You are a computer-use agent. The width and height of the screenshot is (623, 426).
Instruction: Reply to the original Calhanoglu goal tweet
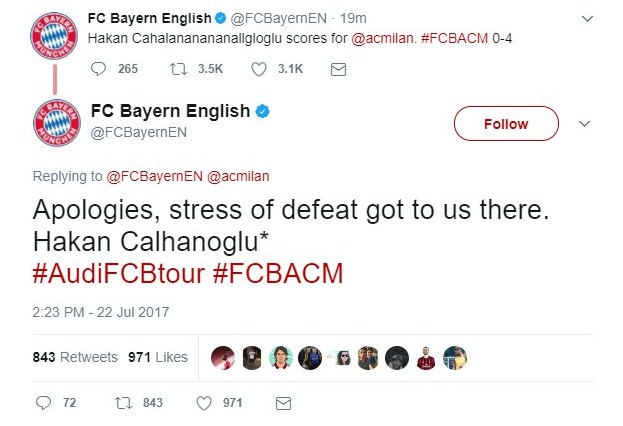(98, 69)
